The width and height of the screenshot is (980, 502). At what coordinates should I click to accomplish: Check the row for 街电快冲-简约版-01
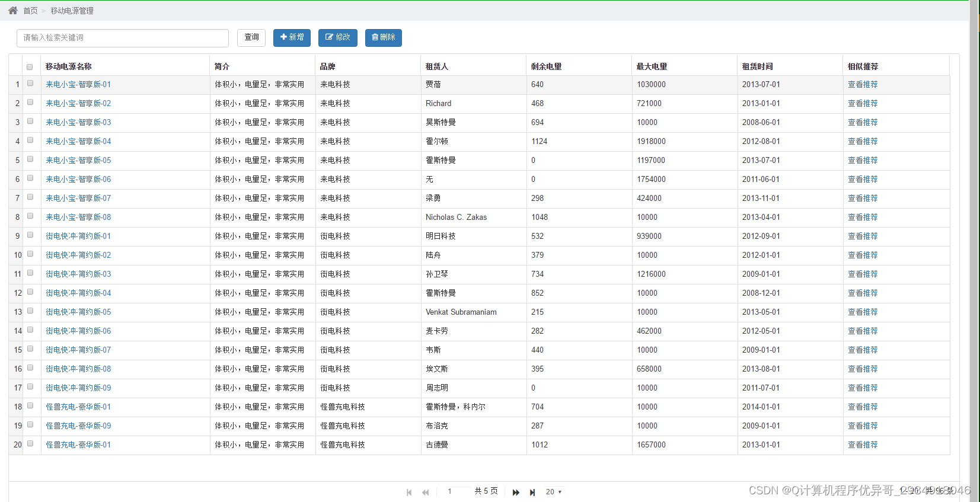(30, 235)
